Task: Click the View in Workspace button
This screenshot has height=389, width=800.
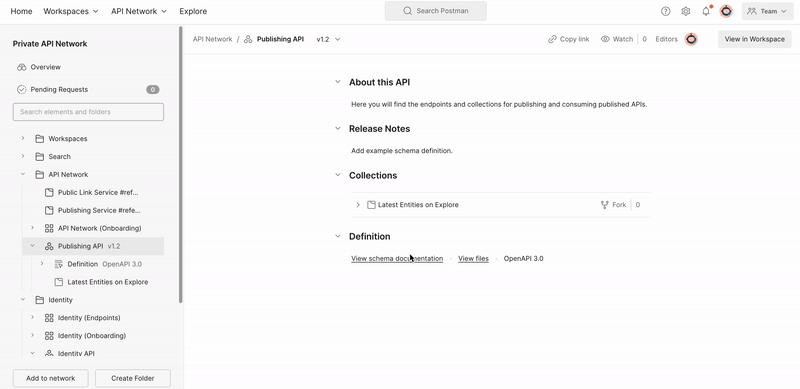Action: pos(755,39)
